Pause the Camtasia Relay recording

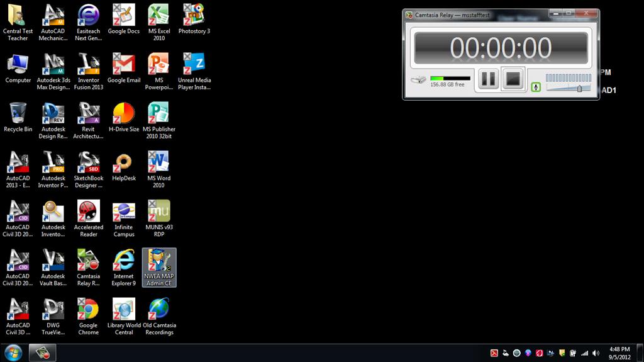pos(488,79)
